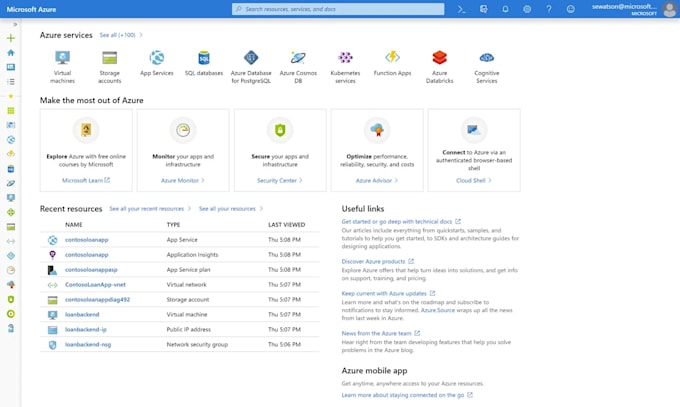Open News from the Azure team
680x407 pixels.
(376, 334)
